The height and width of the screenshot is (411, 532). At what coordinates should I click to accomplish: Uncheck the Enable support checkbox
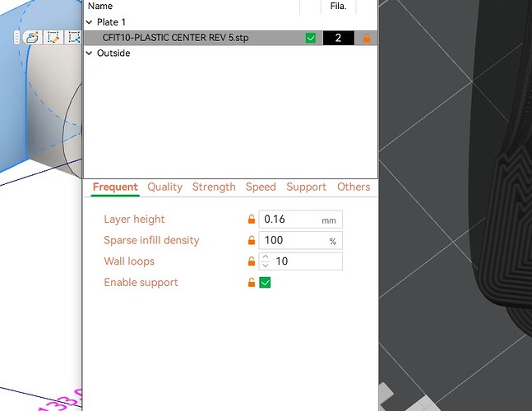pyautogui.click(x=265, y=283)
